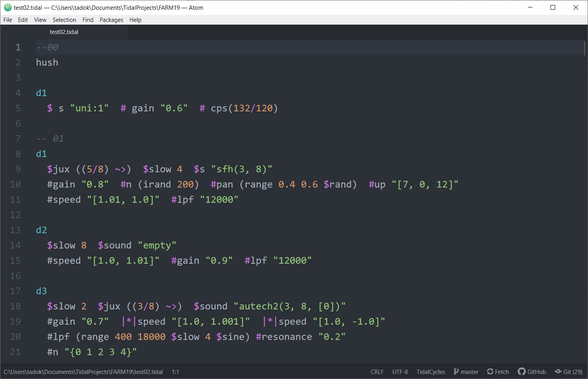
Task: Click the 1:1 cursor position indicator
Action: pyautogui.click(x=175, y=372)
